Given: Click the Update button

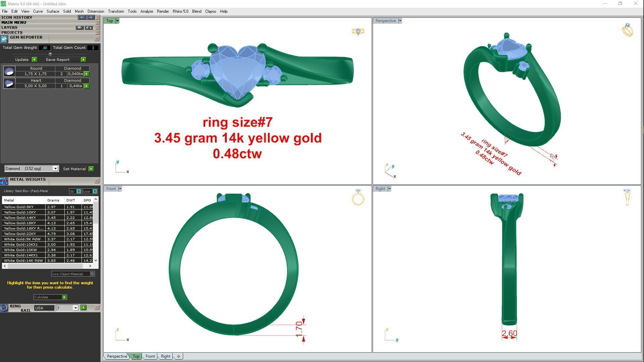Looking at the screenshot, I should click(22, 59).
